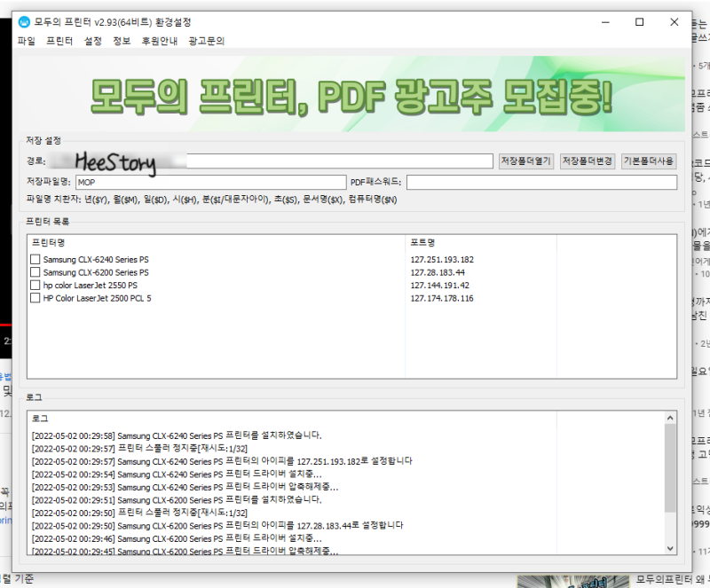The height and width of the screenshot is (588, 710).
Task: Click the log scrollbar up arrow
Action: (x=670, y=418)
